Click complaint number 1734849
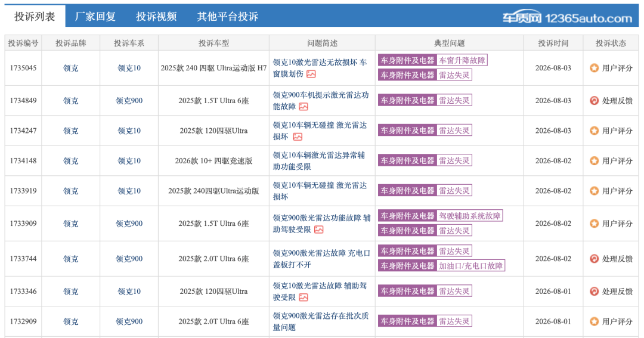This screenshot has height=338, width=644. pyautogui.click(x=23, y=101)
